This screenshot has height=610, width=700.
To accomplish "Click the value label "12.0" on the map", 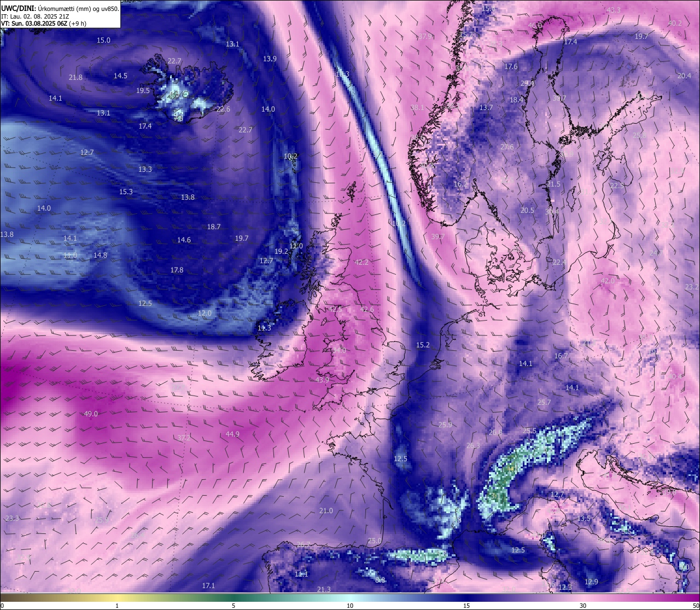I will pos(205,313).
